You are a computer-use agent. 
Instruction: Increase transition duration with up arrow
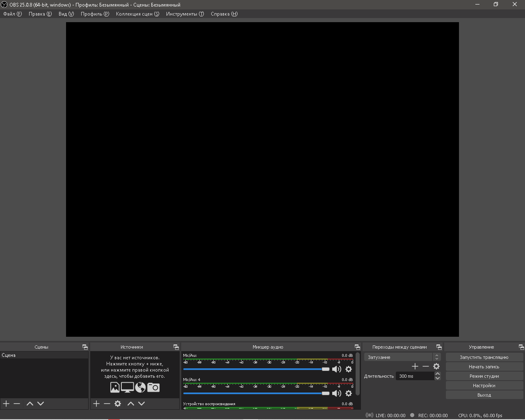click(438, 374)
